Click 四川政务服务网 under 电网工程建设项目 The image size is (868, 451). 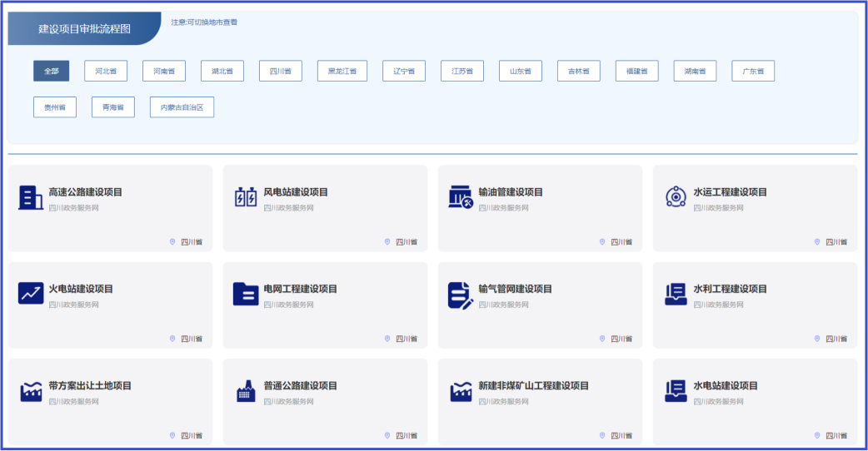tap(288, 305)
